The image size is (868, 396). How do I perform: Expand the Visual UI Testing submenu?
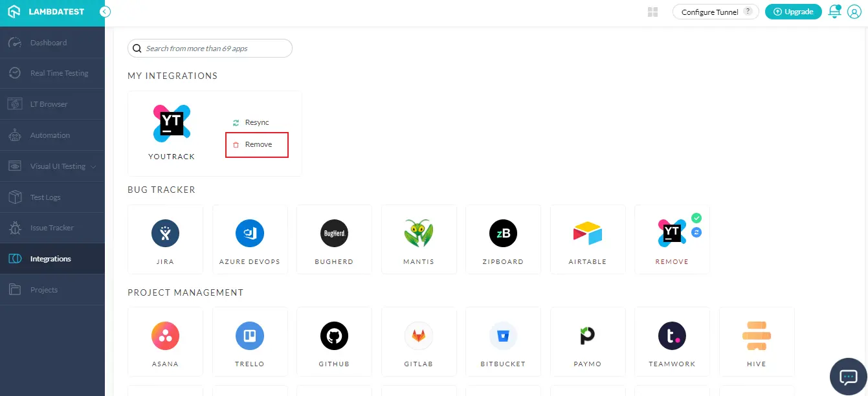pos(94,167)
